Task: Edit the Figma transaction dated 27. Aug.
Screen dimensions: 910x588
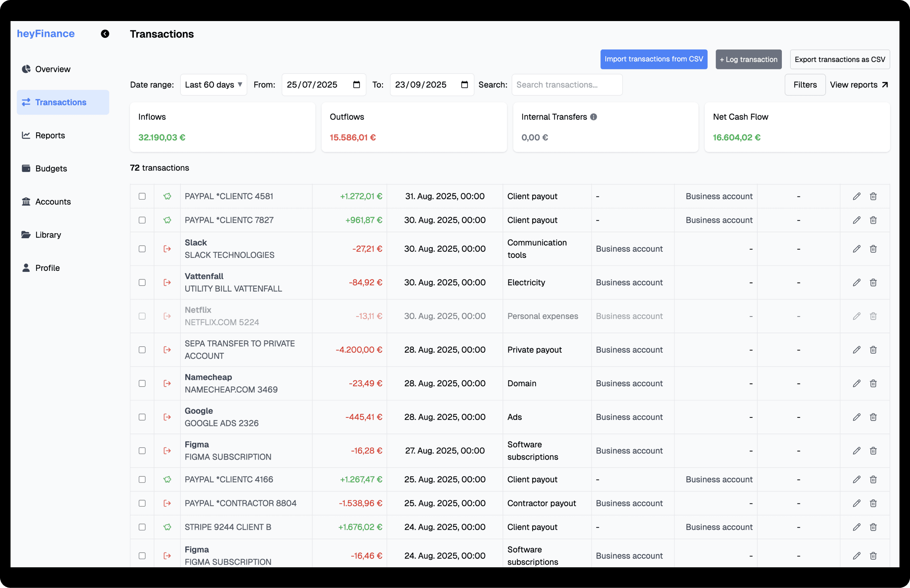Action: pyautogui.click(x=857, y=451)
